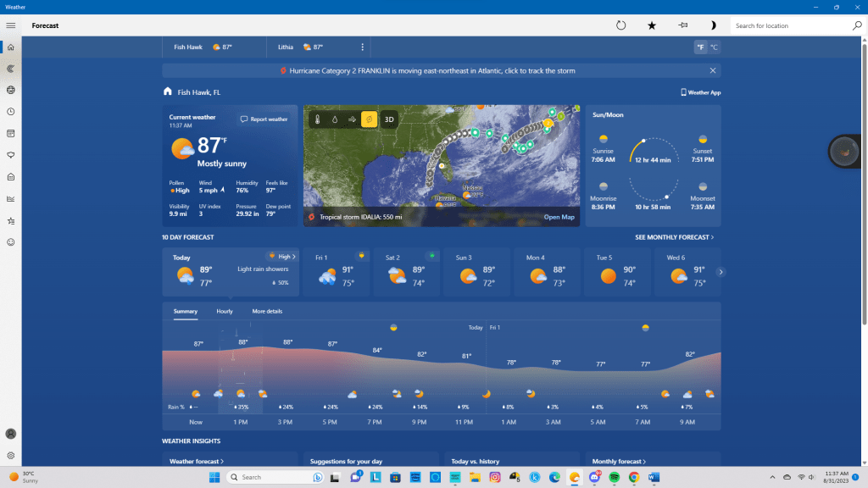Screen dimensions: 868x488
Task: Pin this location using the pin icon
Action: pos(682,25)
